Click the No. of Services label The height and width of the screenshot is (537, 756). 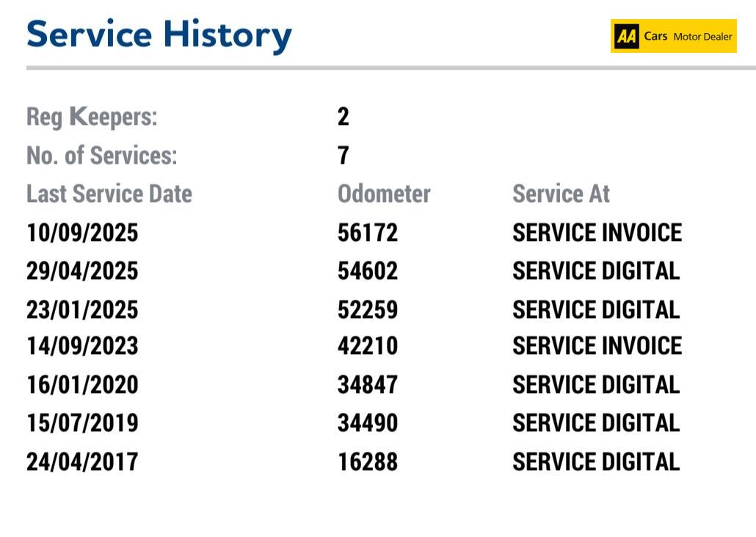(x=102, y=155)
